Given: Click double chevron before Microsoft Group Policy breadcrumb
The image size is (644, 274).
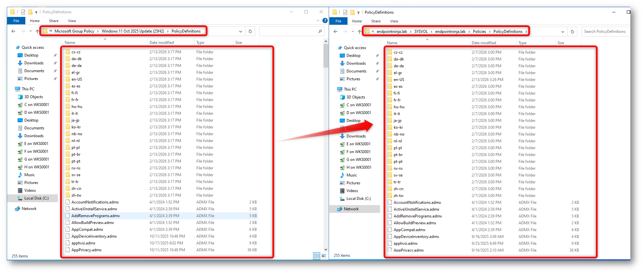Looking at the screenshot, I should (51, 31).
